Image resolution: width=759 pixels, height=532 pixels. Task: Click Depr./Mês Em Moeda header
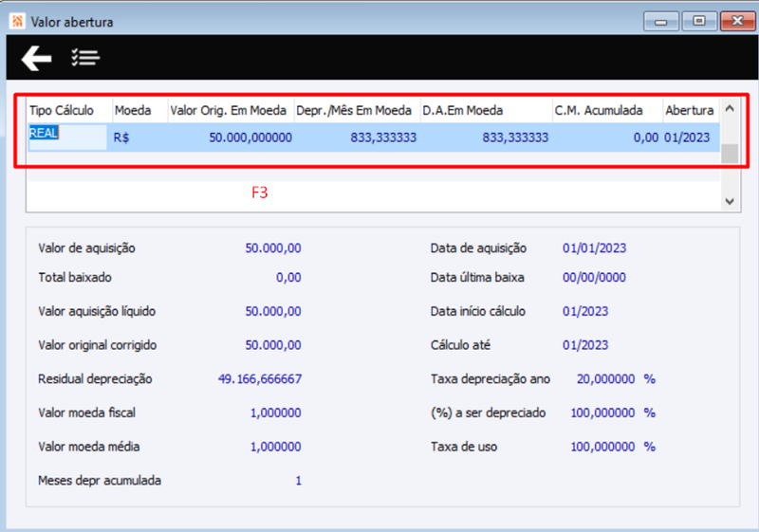358,110
